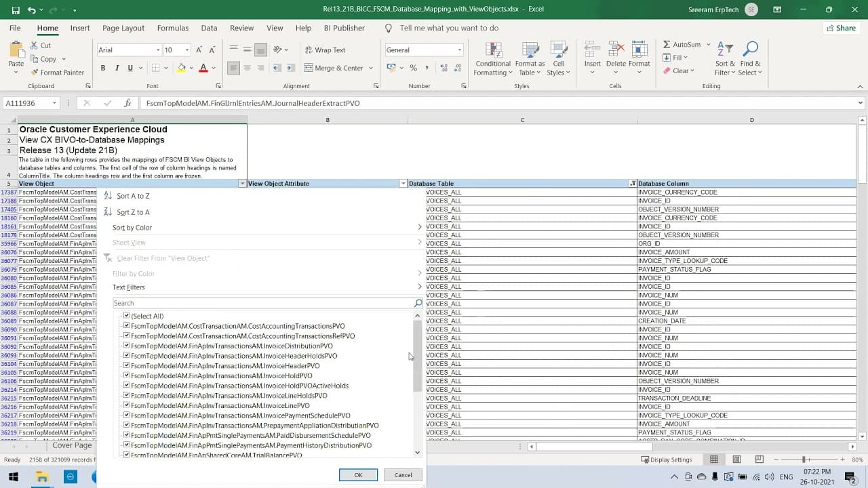Apply Wrap Text to cells
The width and height of the screenshot is (868, 488).
(325, 50)
